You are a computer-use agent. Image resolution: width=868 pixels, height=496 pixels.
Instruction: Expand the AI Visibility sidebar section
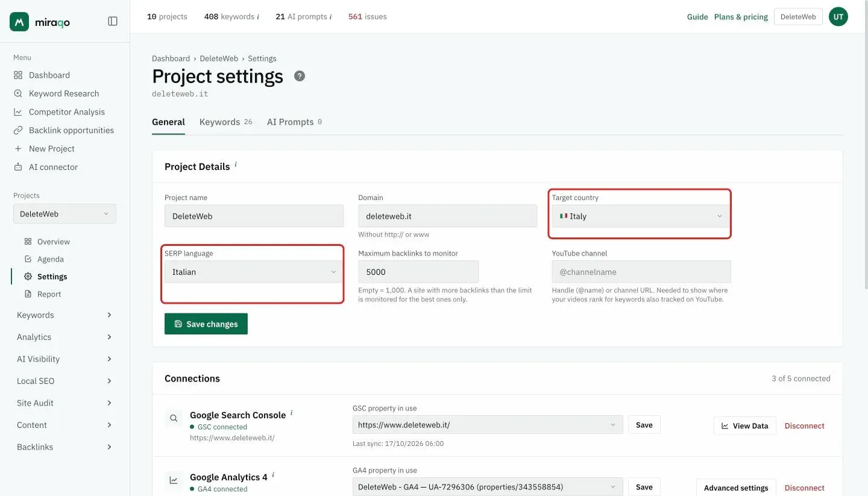pyautogui.click(x=64, y=359)
